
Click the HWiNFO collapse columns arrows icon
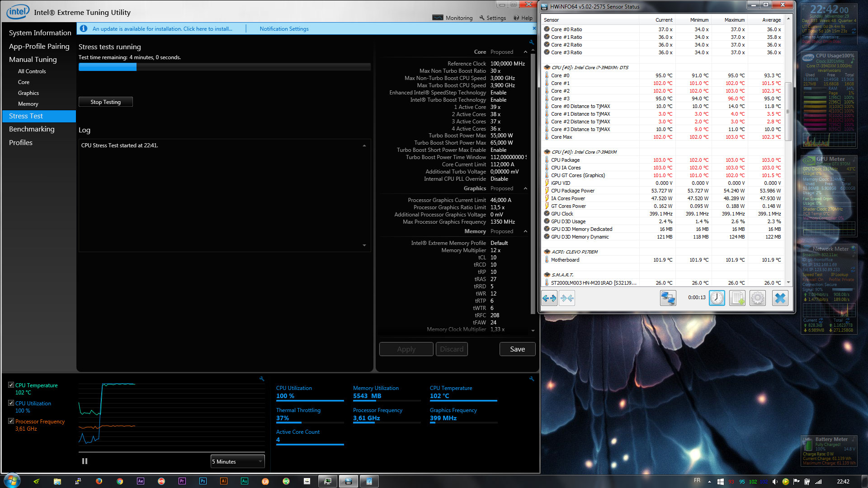point(567,298)
